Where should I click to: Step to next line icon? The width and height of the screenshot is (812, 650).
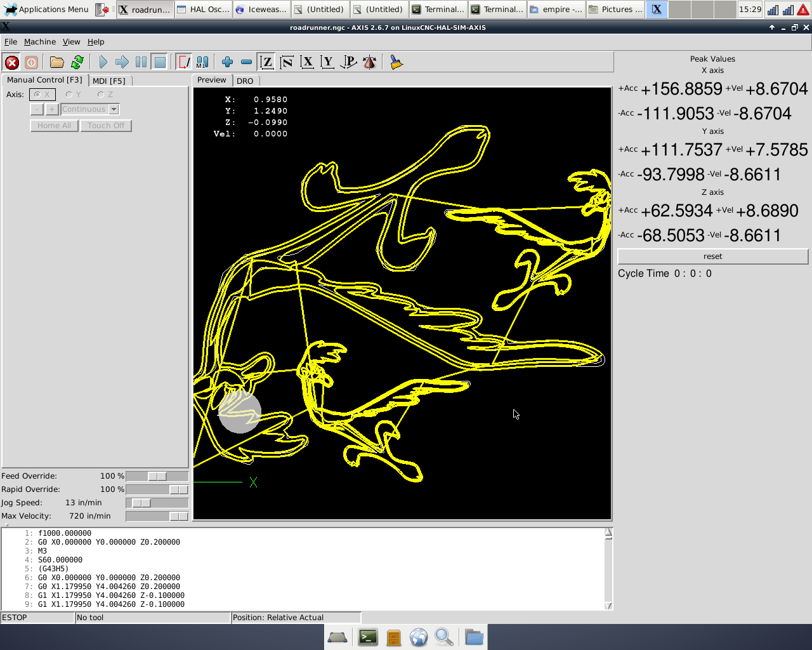click(122, 62)
